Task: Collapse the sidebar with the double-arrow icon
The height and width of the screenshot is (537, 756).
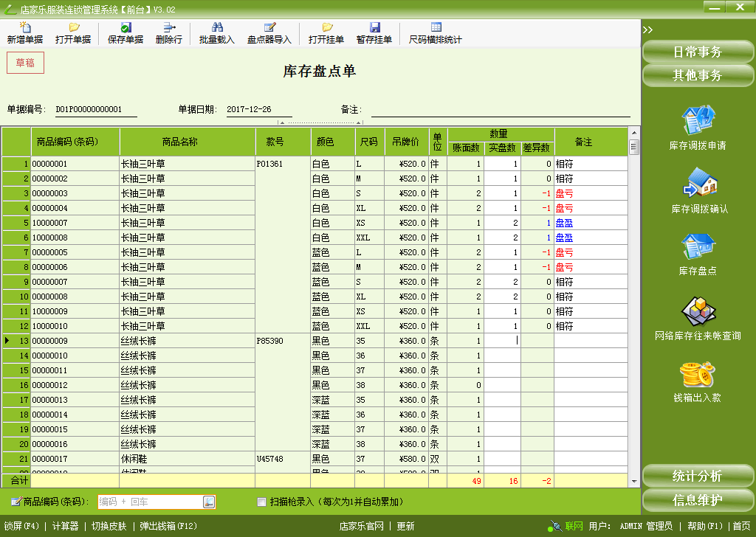Action: click(x=647, y=30)
